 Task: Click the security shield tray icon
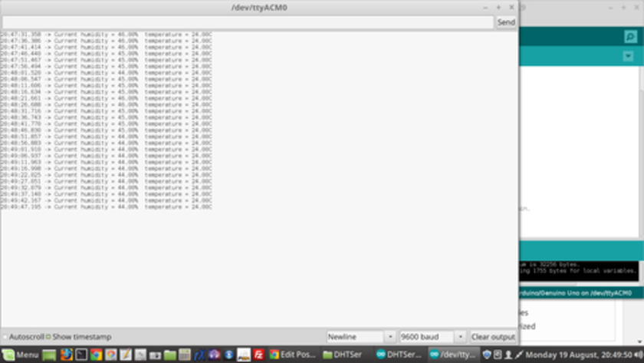pyautogui.click(x=487, y=355)
